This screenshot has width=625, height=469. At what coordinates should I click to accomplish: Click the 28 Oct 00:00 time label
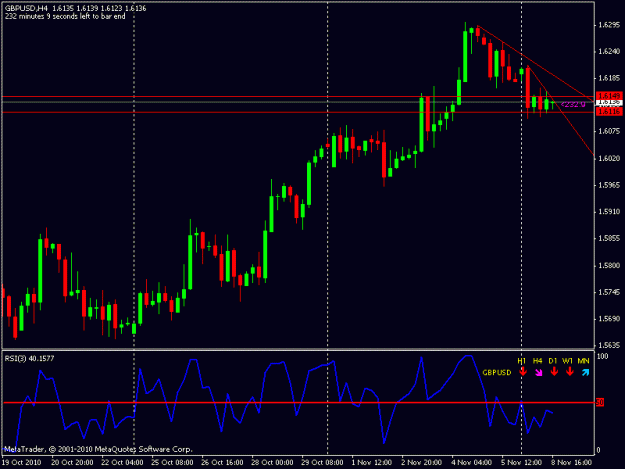272,462
